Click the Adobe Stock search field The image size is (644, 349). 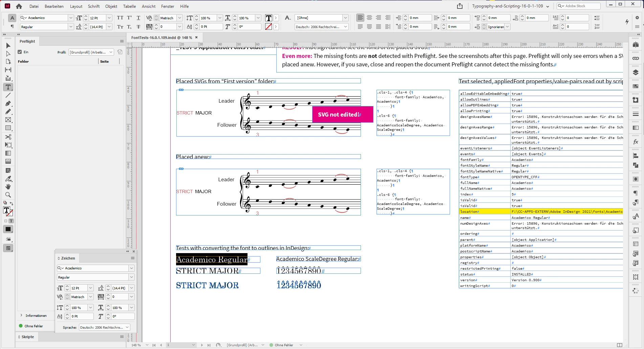(578, 6)
